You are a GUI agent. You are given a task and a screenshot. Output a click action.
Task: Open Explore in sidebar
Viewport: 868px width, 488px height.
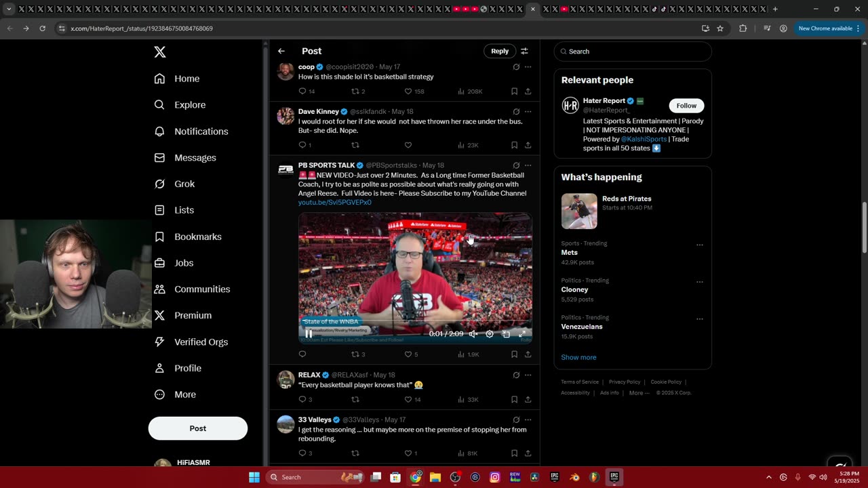point(180,105)
